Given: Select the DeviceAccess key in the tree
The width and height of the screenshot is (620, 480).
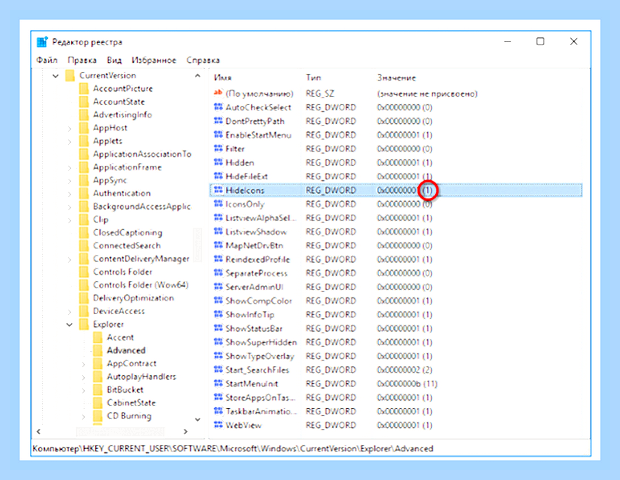Looking at the screenshot, I should pyautogui.click(x=119, y=311).
